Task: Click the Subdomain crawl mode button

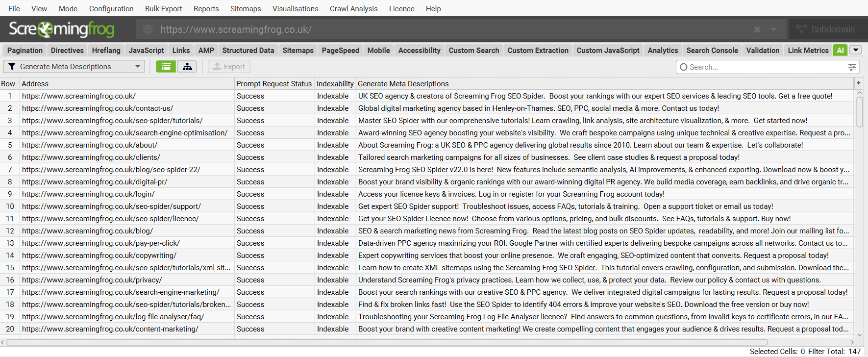Action: pos(826,29)
